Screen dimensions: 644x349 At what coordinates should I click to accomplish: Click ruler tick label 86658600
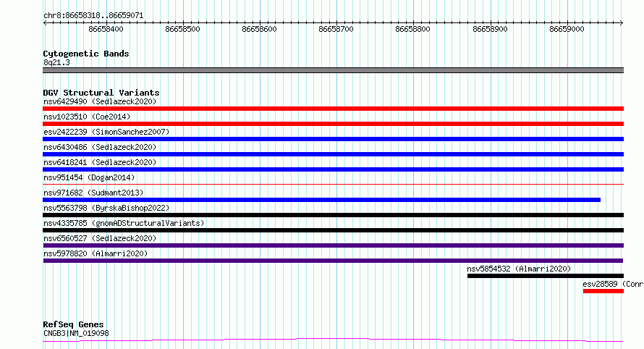260,29
